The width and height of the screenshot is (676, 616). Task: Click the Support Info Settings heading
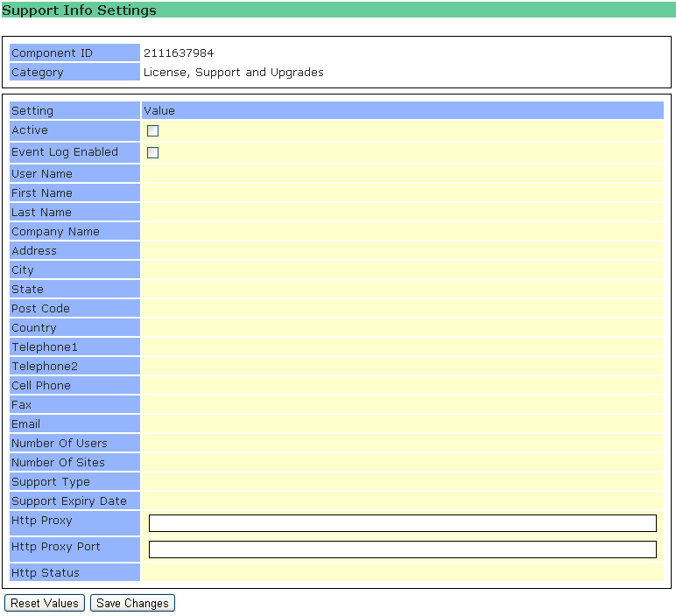[x=80, y=10]
